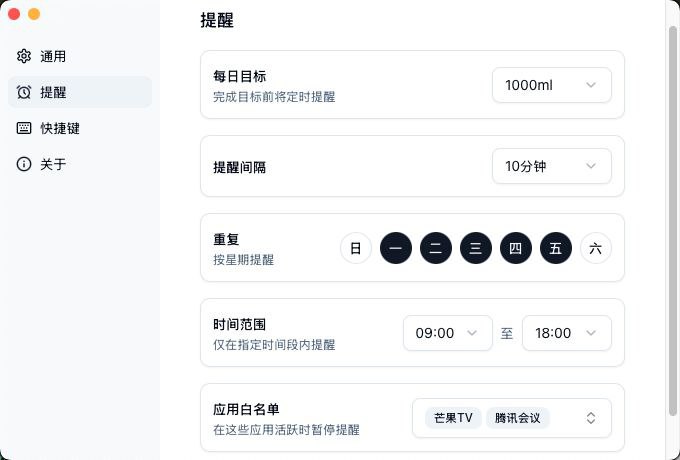The image size is (680, 460).
Task: Toggle Sunday (日) repeat day
Action: pyautogui.click(x=356, y=248)
